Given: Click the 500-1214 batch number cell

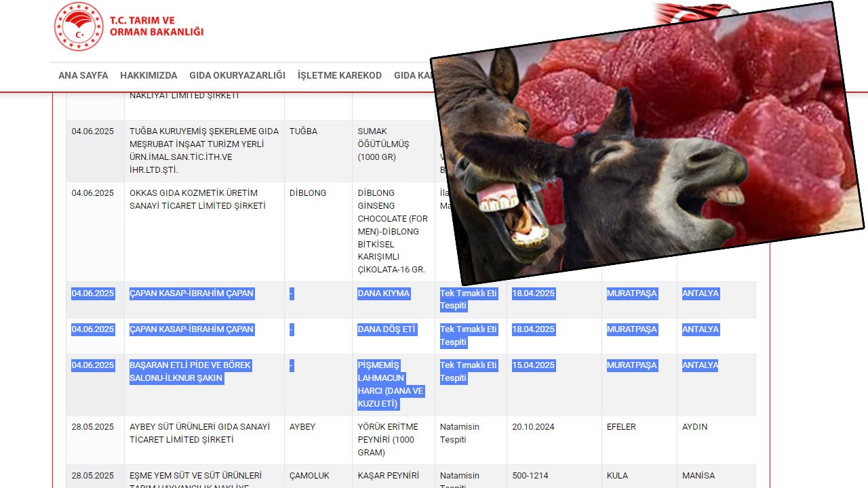Looking at the screenshot, I should 554,476.
